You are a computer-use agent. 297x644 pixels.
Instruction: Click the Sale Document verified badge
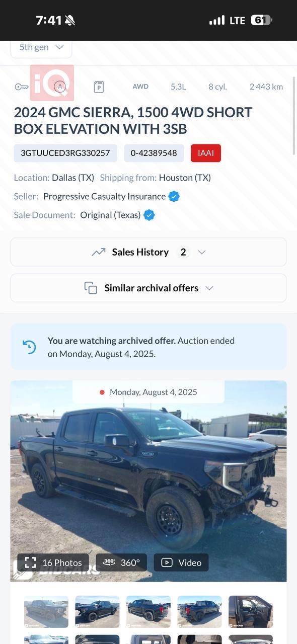click(x=148, y=215)
